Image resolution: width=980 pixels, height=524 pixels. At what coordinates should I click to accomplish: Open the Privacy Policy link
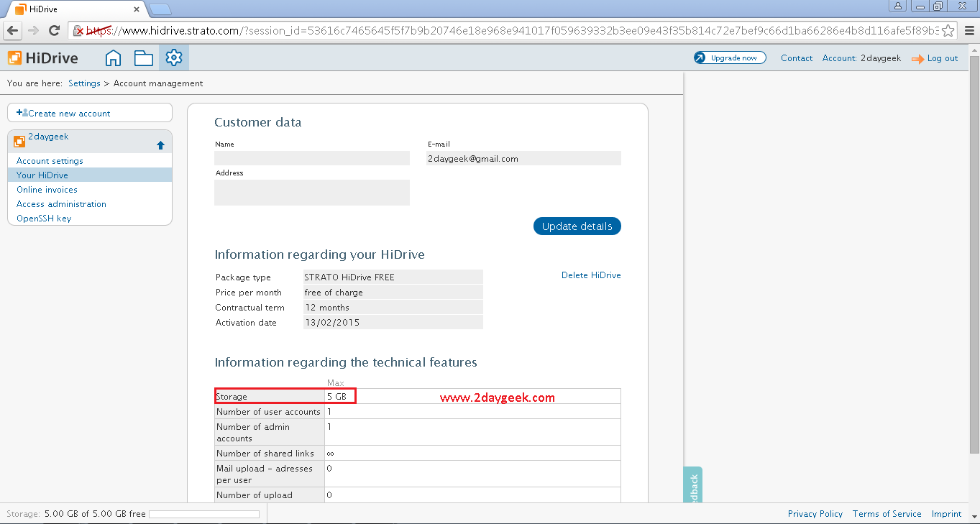815,514
